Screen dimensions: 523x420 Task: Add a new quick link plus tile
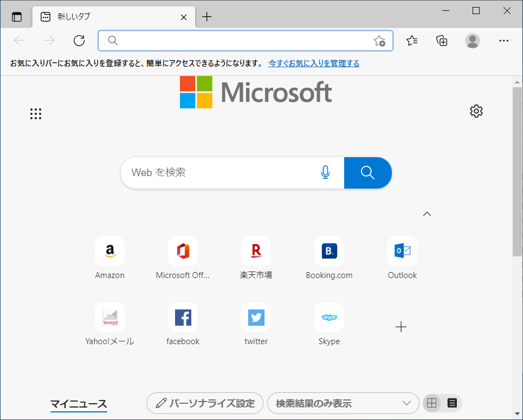tap(401, 327)
